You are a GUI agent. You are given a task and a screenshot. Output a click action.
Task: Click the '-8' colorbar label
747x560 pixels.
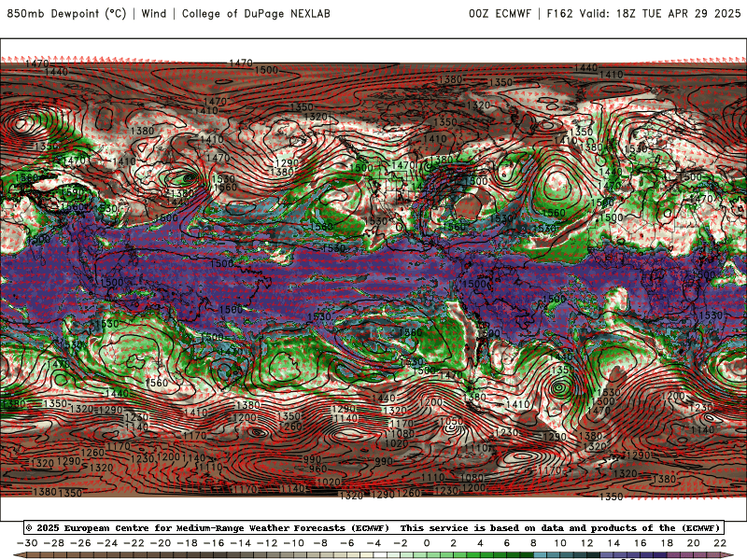(x=320, y=543)
